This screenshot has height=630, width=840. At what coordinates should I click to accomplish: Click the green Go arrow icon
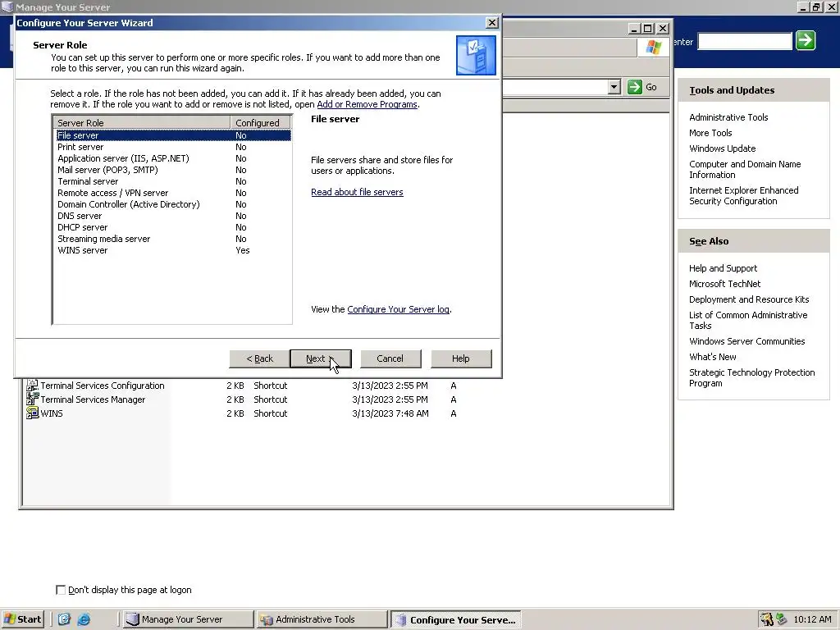tap(634, 87)
